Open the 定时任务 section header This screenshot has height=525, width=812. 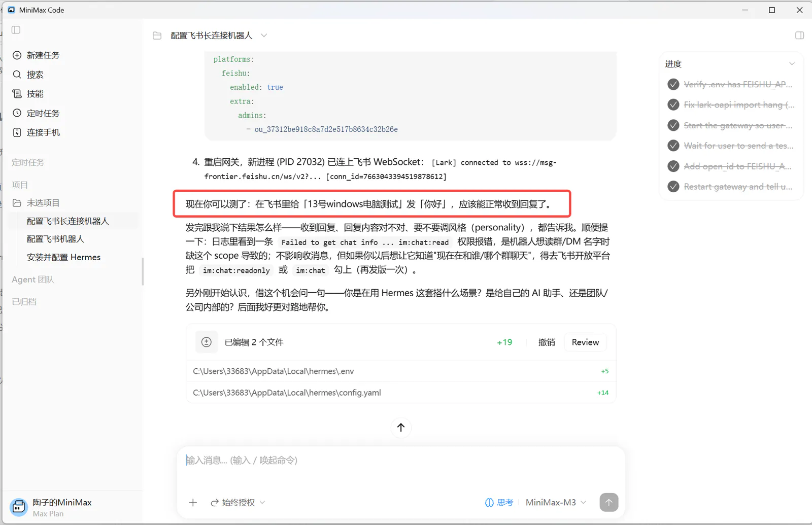tap(28, 163)
